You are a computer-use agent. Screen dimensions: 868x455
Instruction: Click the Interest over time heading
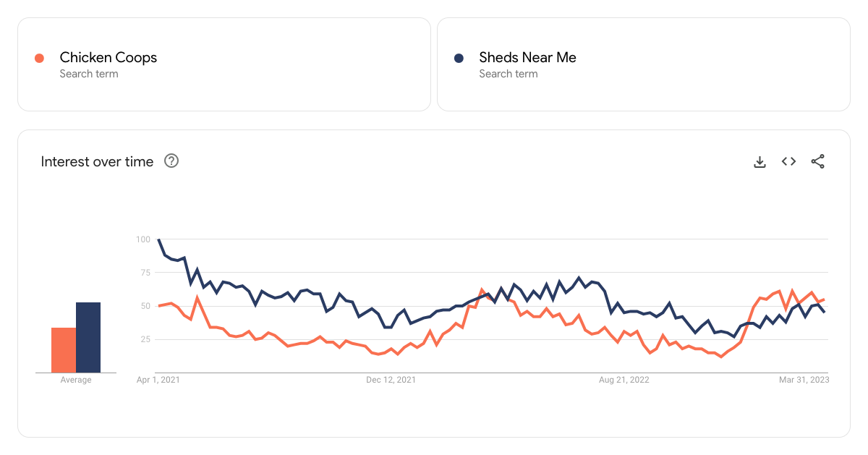click(x=97, y=161)
